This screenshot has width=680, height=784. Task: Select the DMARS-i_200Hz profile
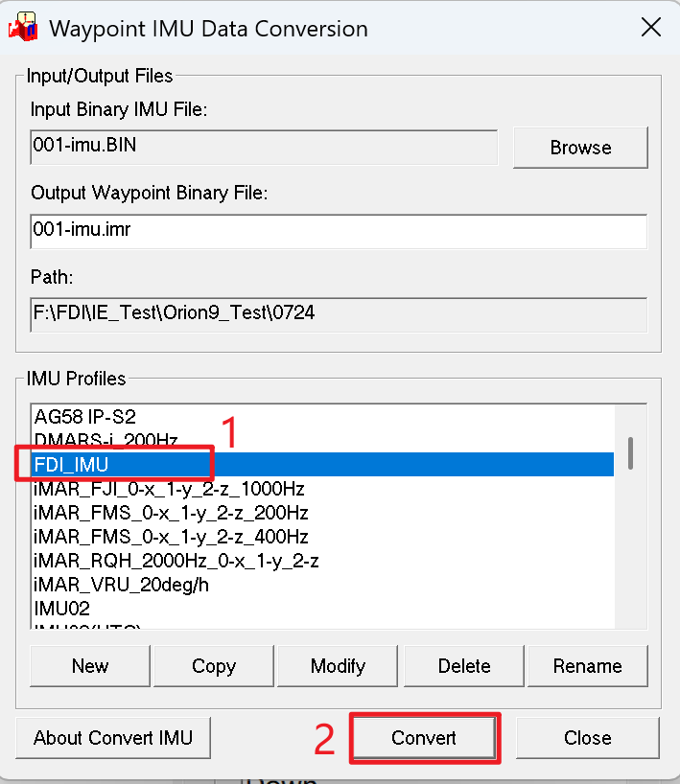(x=323, y=441)
